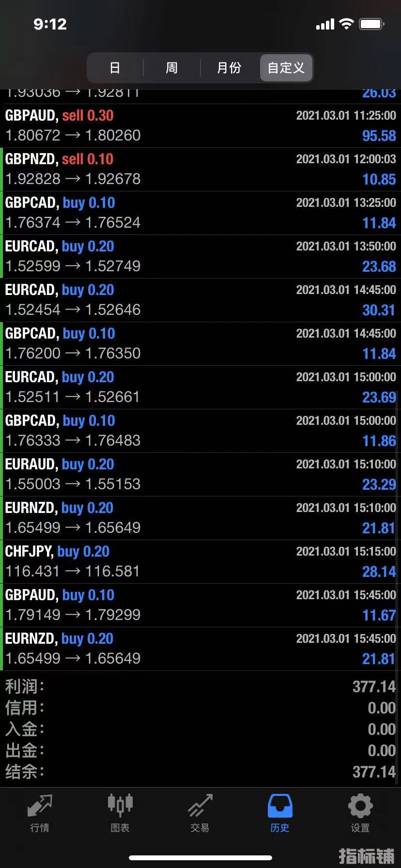Switch to the 日 period tab
The image size is (401, 868).
[x=115, y=68]
